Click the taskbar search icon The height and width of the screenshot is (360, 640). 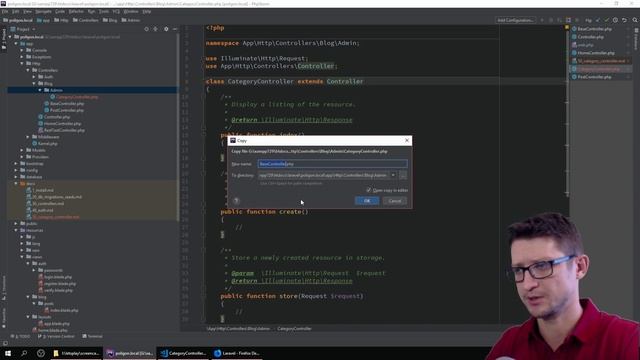[24, 353]
